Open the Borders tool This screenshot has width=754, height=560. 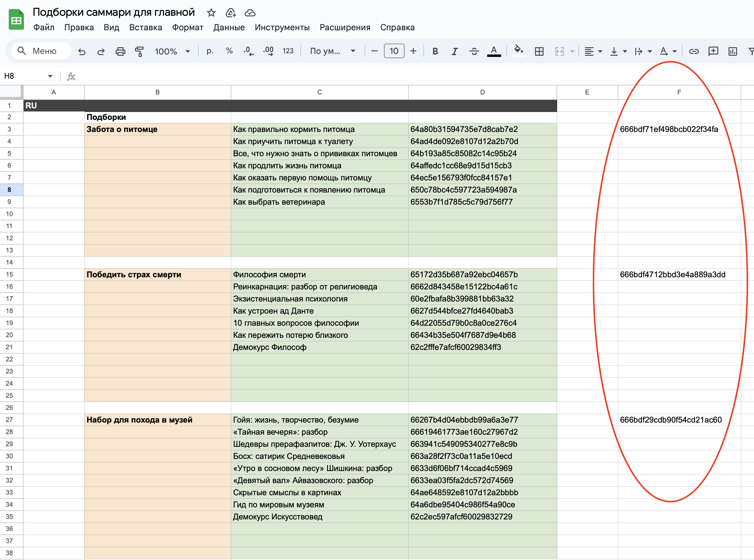539,51
